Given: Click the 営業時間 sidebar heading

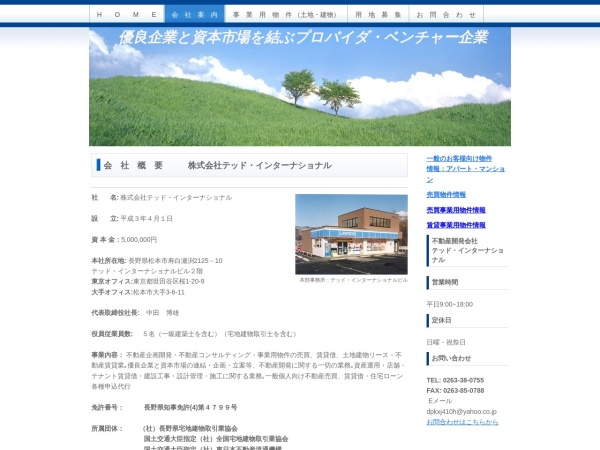Looking at the screenshot, I should tap(445, 282).
